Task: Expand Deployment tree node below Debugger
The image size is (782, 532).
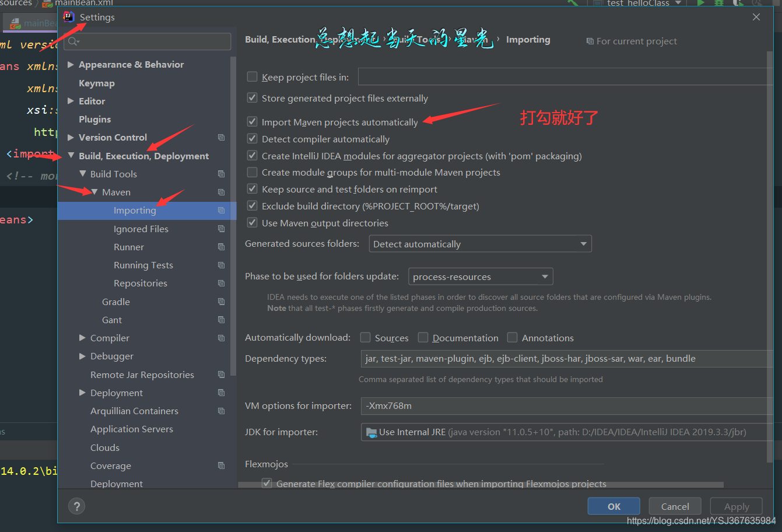Action: point(82,393)
